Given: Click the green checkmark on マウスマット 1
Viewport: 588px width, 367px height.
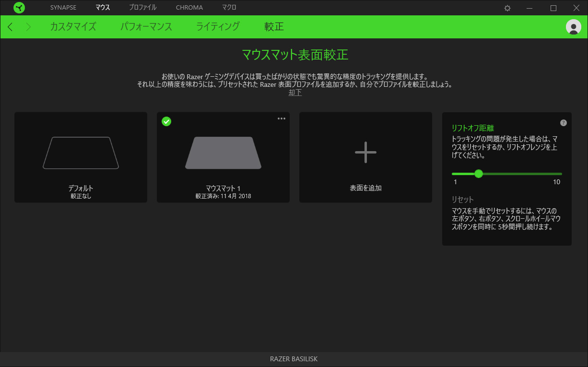Looking at the screenshot, I should (x=166, y=121).
